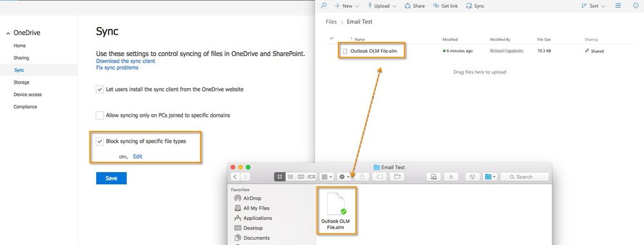
Task: Select Applications in Finder sidebar
Action: [x=253, y=218]
